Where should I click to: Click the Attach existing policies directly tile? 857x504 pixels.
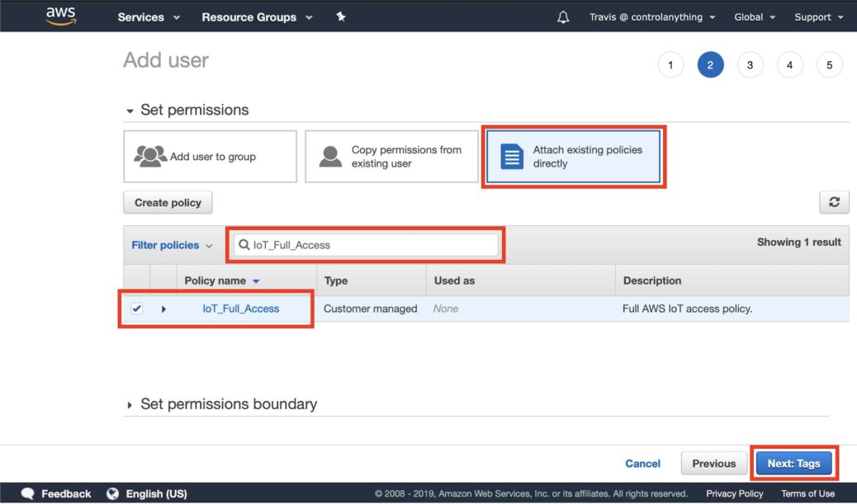click(573, 155)
